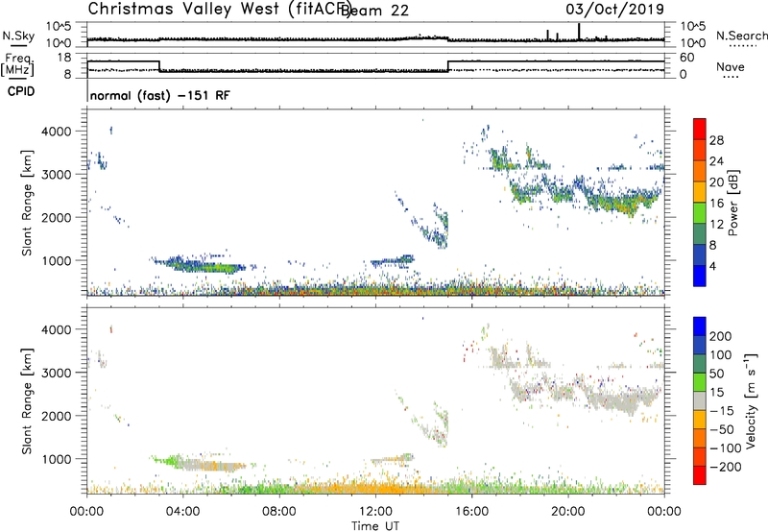Click the CPID label
Image resolution: width=768 pixels, height=532 pixels.
click(x=21, y=91)
